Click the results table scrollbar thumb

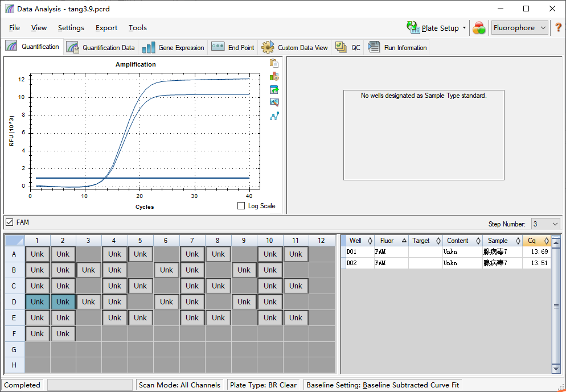point(556,306)
